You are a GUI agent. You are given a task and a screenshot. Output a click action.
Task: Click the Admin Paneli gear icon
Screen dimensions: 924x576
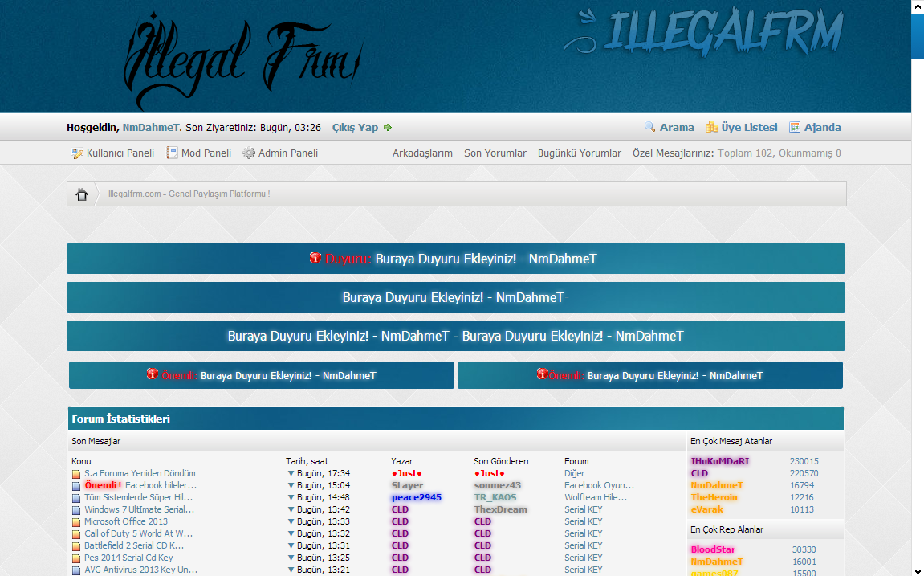click(x=249, y=153)
